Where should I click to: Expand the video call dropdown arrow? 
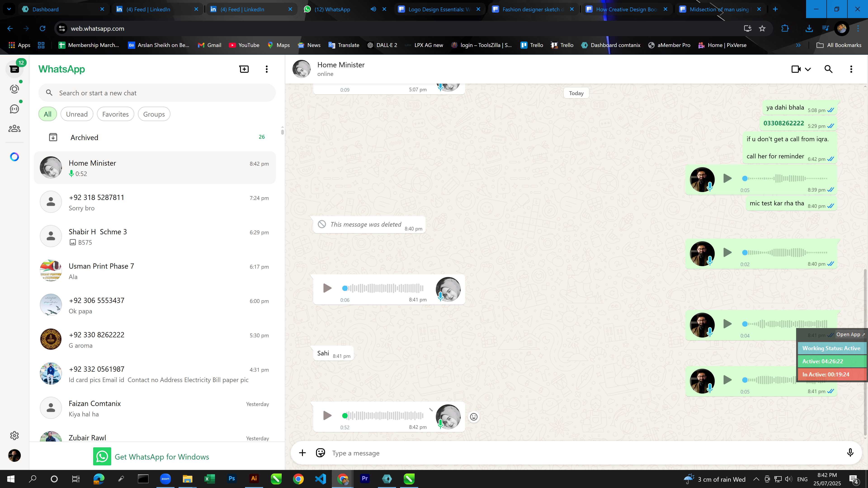click(x=808, y=69)
